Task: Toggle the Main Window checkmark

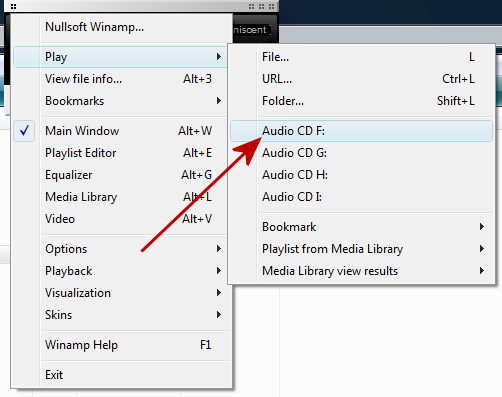Action: (24, 131)
